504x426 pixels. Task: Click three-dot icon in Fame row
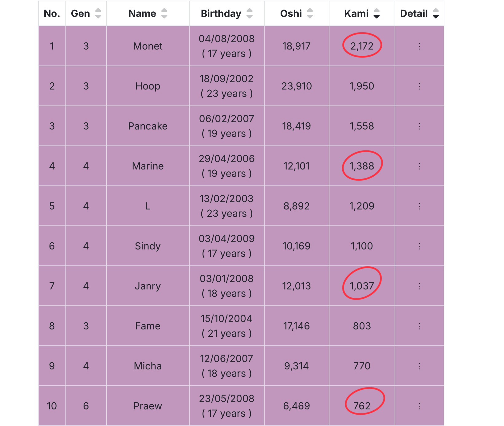(x=419, y=326)
